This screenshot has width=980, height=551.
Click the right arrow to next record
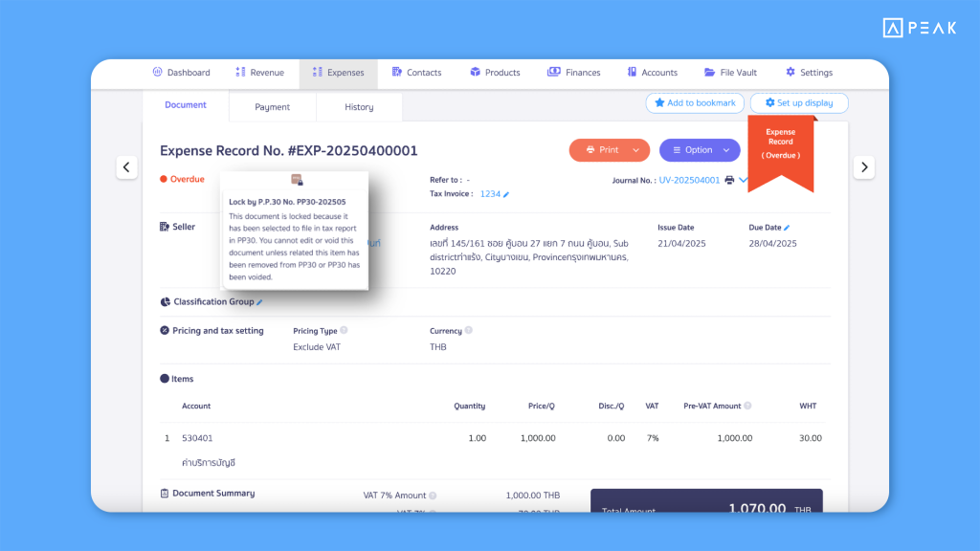click(863, 166)
